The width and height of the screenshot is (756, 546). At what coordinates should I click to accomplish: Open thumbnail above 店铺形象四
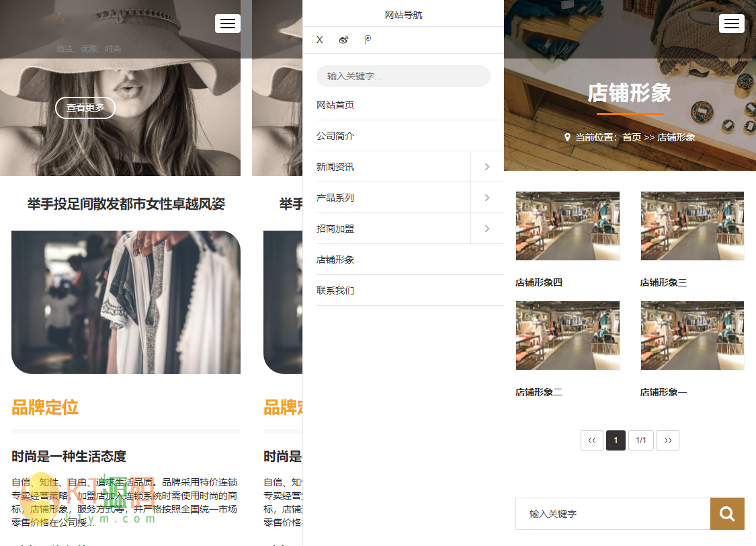pyautogui.click(x=567, y=226)
